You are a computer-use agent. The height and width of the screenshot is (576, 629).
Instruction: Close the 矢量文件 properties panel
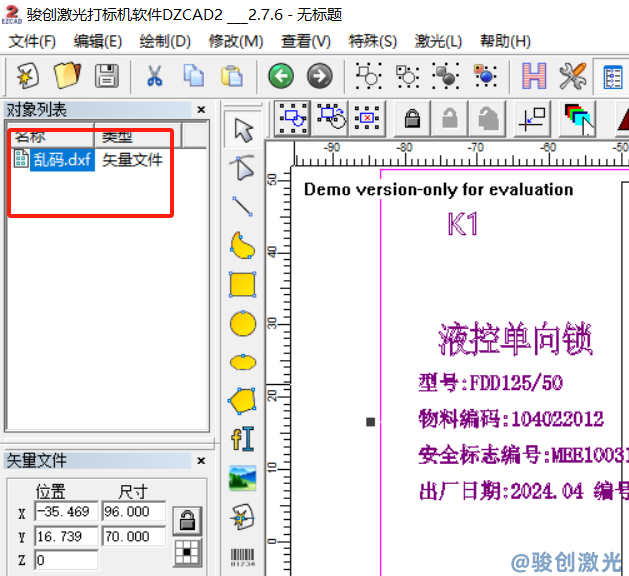point(201,461)
